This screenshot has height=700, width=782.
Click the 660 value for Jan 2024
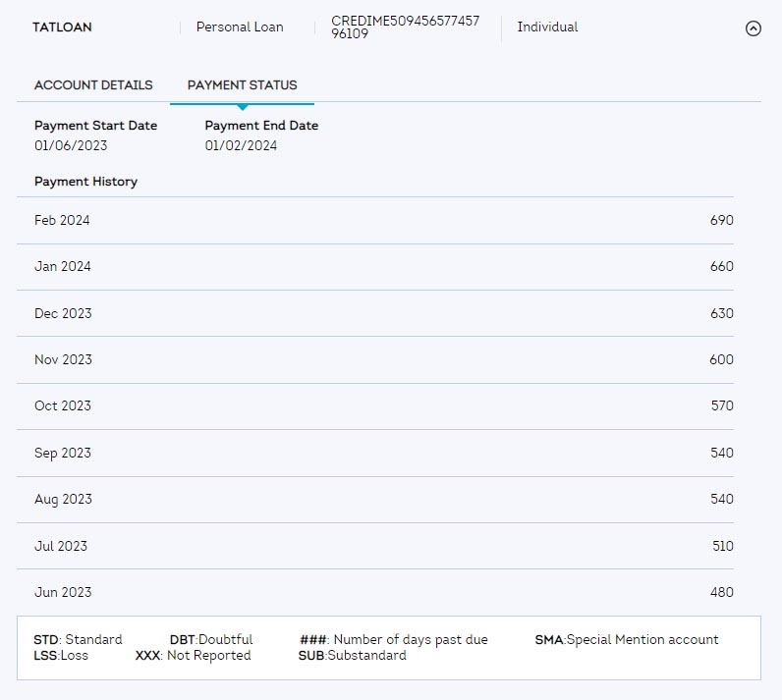pyautogui.click(x=721, y=266)
